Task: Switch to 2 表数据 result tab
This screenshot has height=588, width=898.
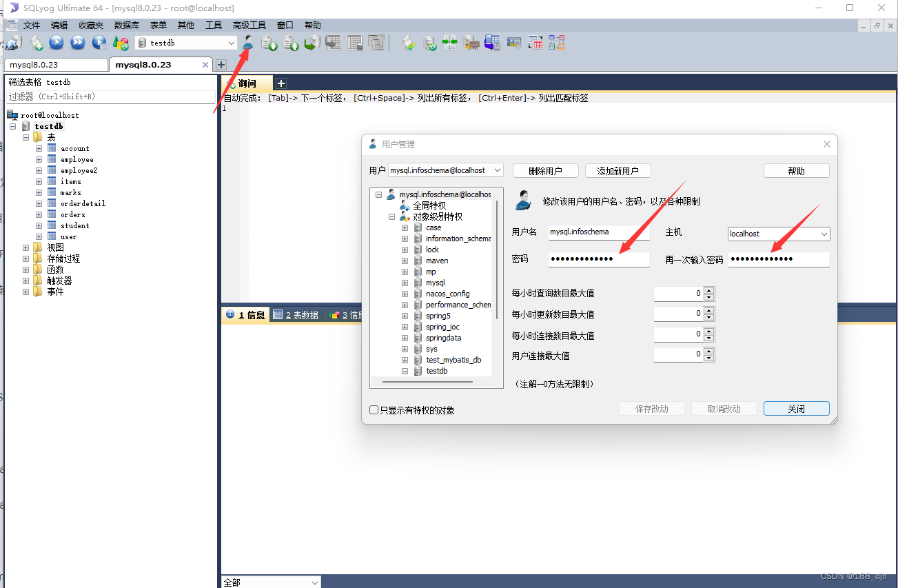Action: (296, 315)
